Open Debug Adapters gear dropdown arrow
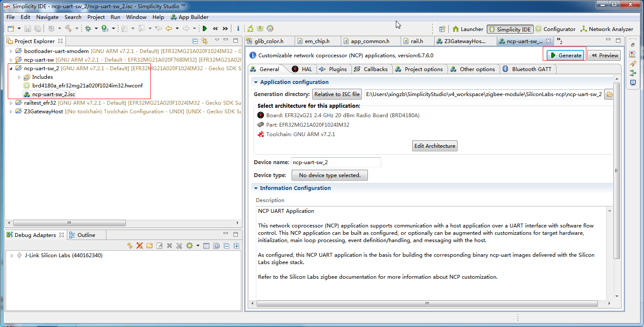The width and height of the screenshot is (644, 327). point(198,246)
